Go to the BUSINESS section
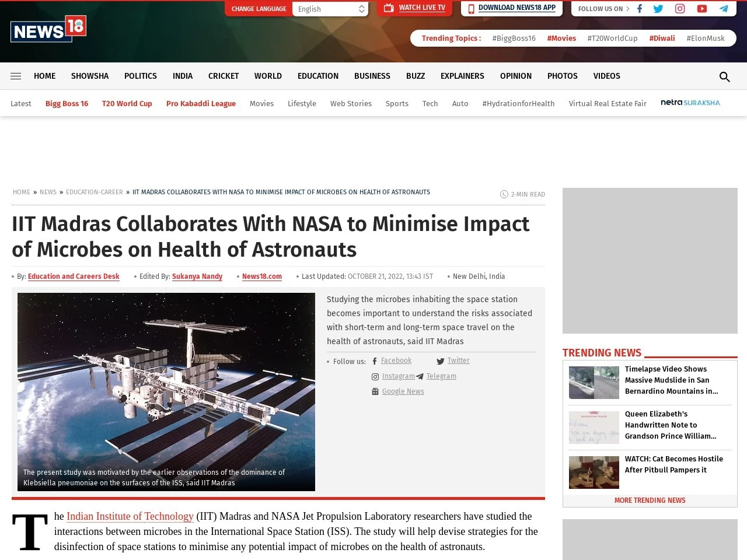Viewport: 747px width, 560px height. tap(372, 76)
